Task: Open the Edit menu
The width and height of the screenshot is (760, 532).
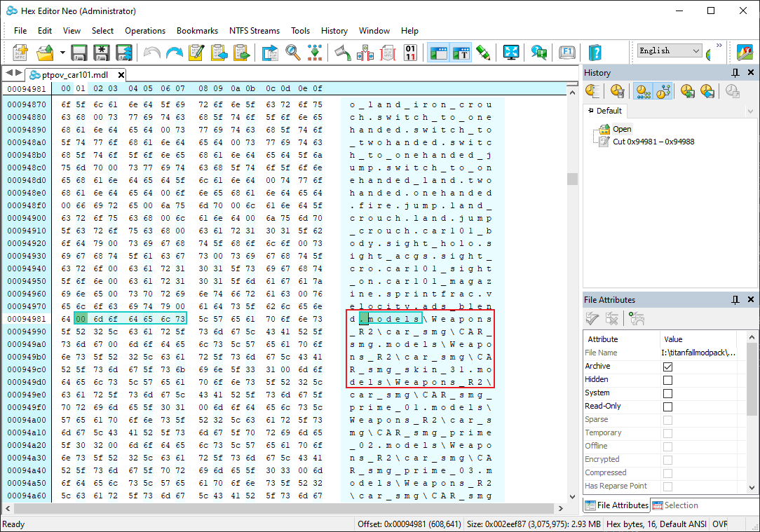Action: pyautogui.click(x=45, y=31)
